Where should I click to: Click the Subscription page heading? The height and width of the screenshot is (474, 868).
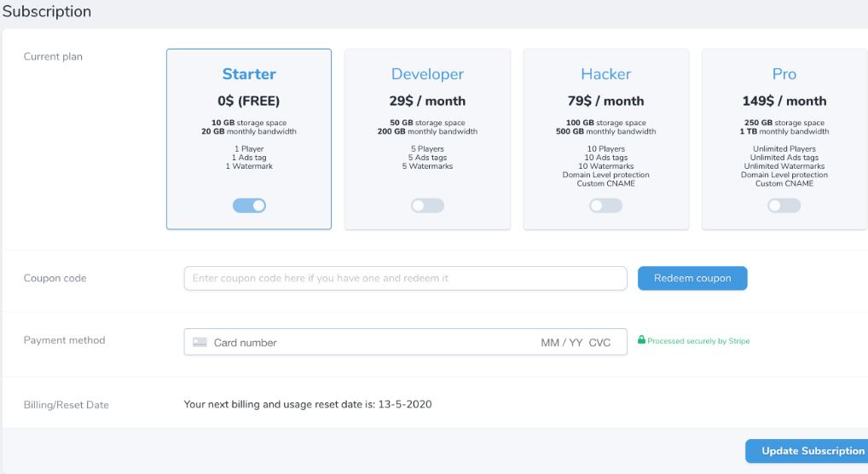point(47,12)
